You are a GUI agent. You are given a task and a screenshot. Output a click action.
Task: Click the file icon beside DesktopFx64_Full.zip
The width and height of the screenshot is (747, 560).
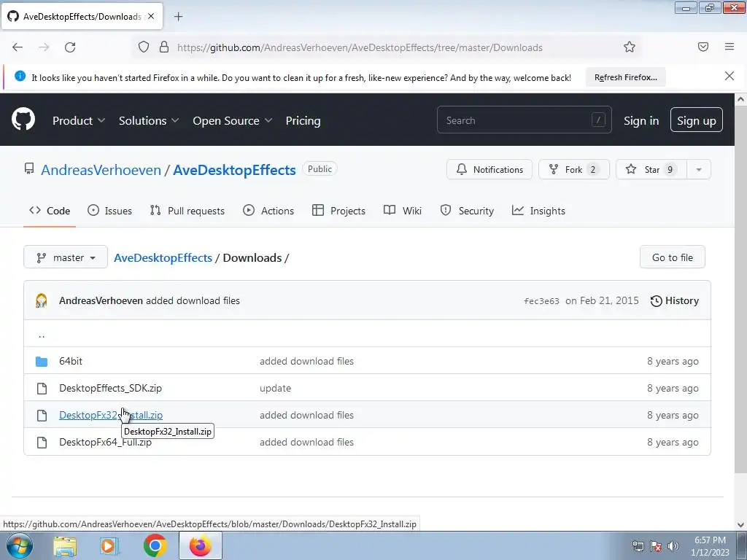coord(42,443)
